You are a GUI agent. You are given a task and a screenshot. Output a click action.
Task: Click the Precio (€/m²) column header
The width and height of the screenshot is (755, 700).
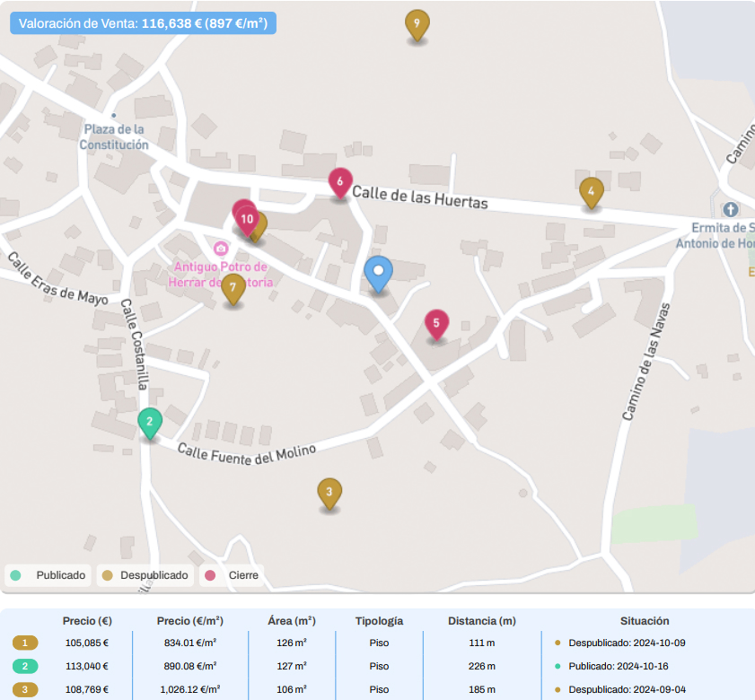(x=189, y=621)
